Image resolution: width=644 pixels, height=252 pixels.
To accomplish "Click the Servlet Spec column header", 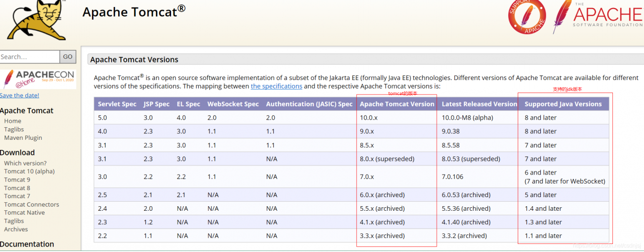I will point(117,104).
